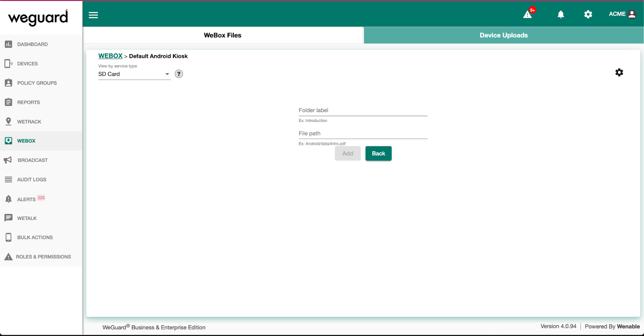Open Policy Groups section
The height and width of the screenshot is (336, 644).
click(x=41, y=83)
